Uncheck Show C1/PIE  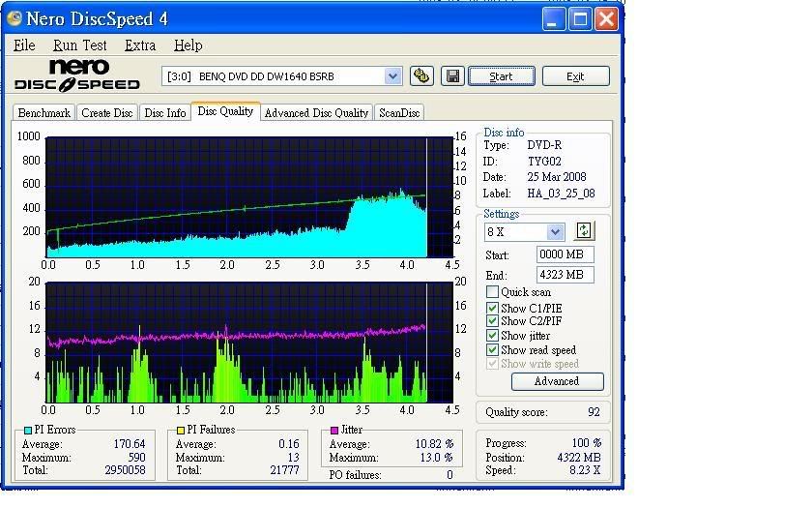pyautogui.click(x=492, y=308)
